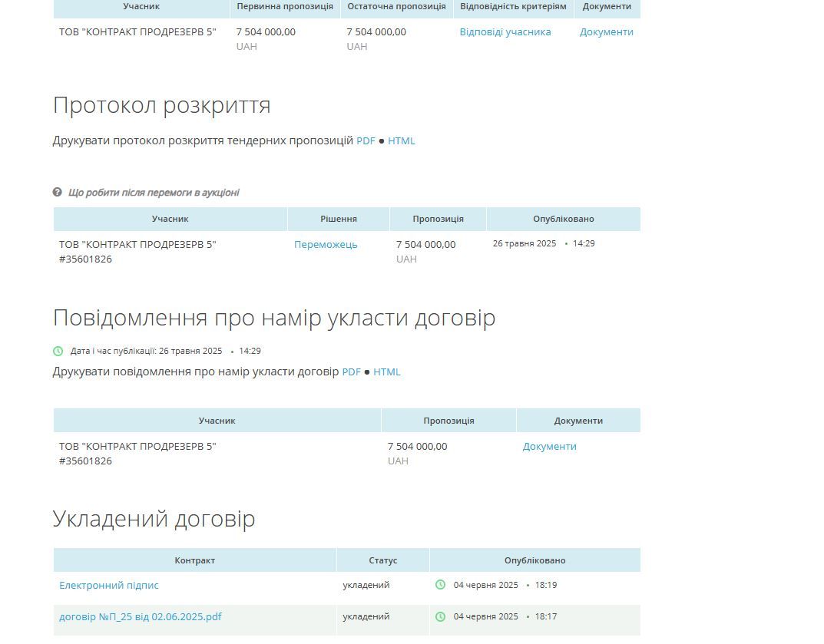Image resolution: width=824 pixels, height=644 pixels.
Task: Click clock icon beside 'Дата і час публікації'
Action: (x=58, y=352)
